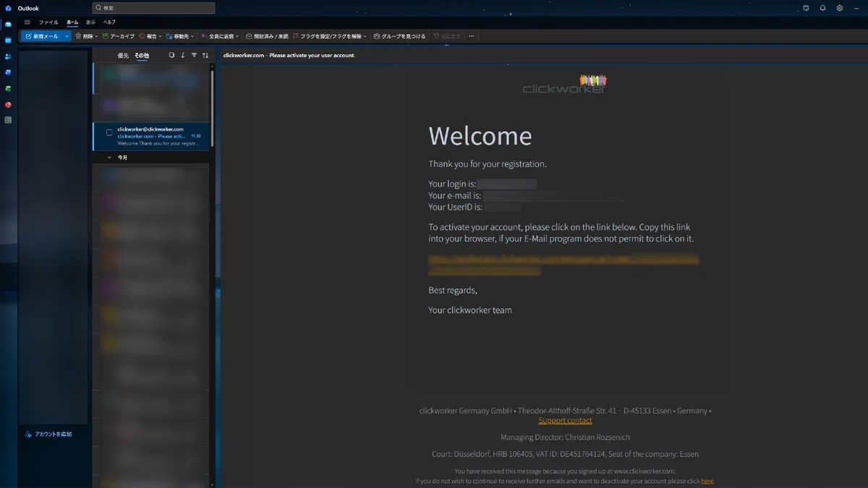Click アカウントを追加 add account
This screenshot has width=868, height=488.
click(48, 434)
